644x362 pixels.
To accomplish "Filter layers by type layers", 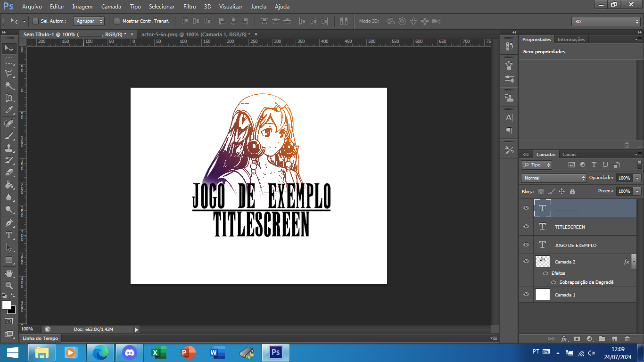I will click(594, 165).
